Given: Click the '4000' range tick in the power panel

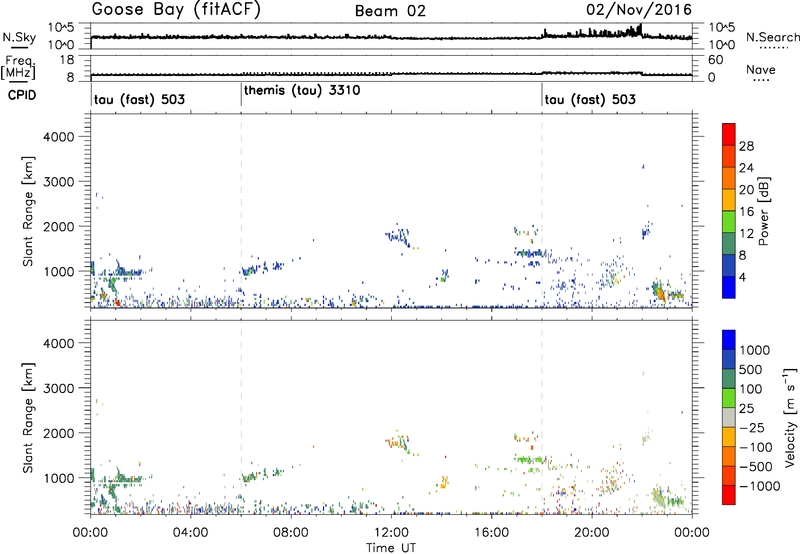Looking at the screenshot, I should tap(59, 137).
